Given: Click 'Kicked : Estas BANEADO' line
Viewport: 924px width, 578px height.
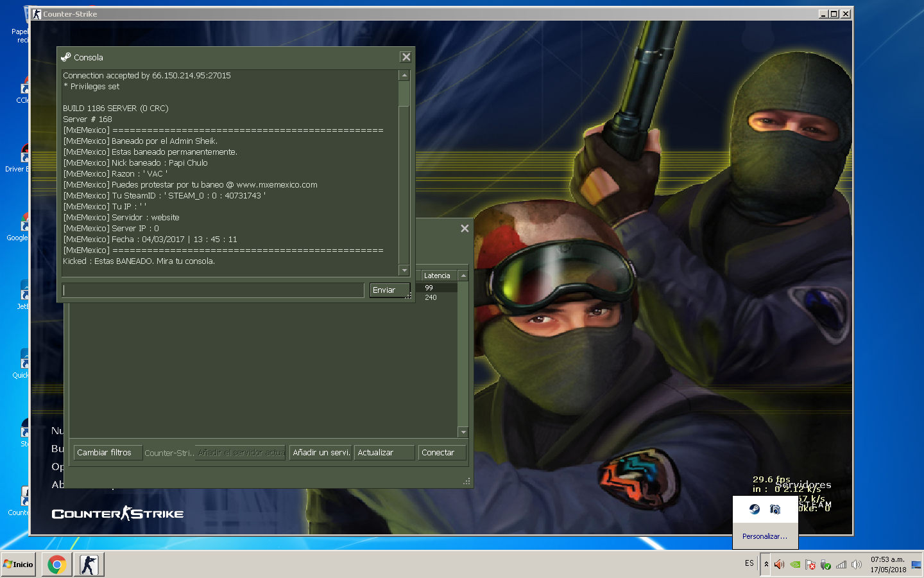Looking at the screenshot, I should click(x=139, y=261).
